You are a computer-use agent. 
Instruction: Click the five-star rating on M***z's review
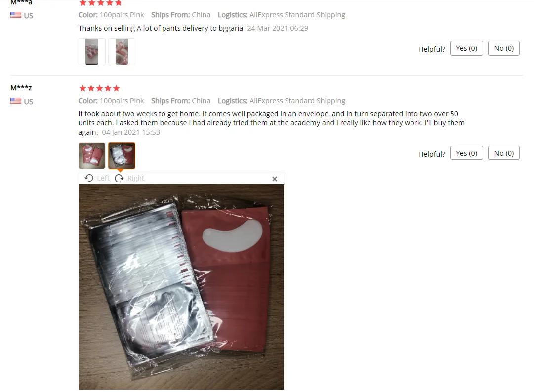tap(99, 88)
